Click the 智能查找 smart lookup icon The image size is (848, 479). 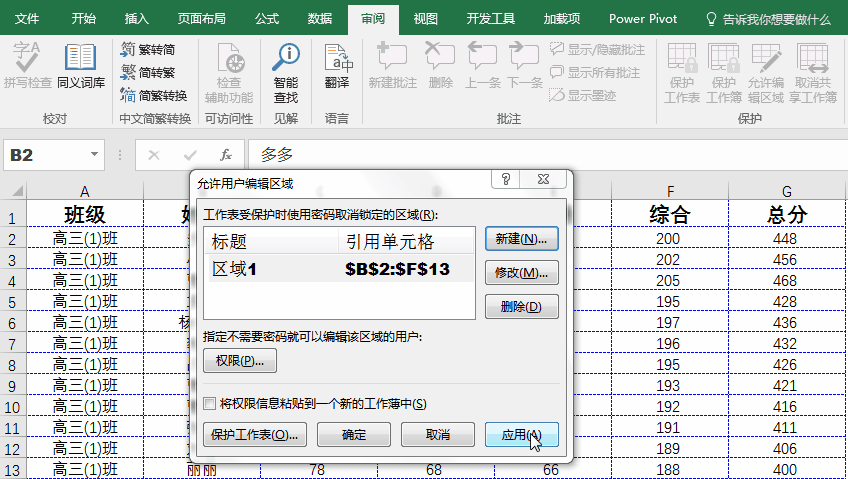[286, 72]
